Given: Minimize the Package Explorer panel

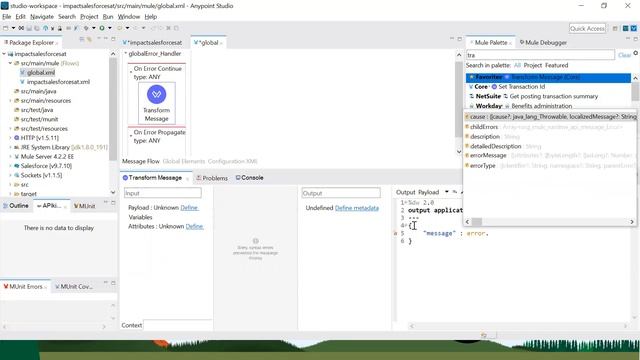Looking at the screenshot, I should pos(106,39).
